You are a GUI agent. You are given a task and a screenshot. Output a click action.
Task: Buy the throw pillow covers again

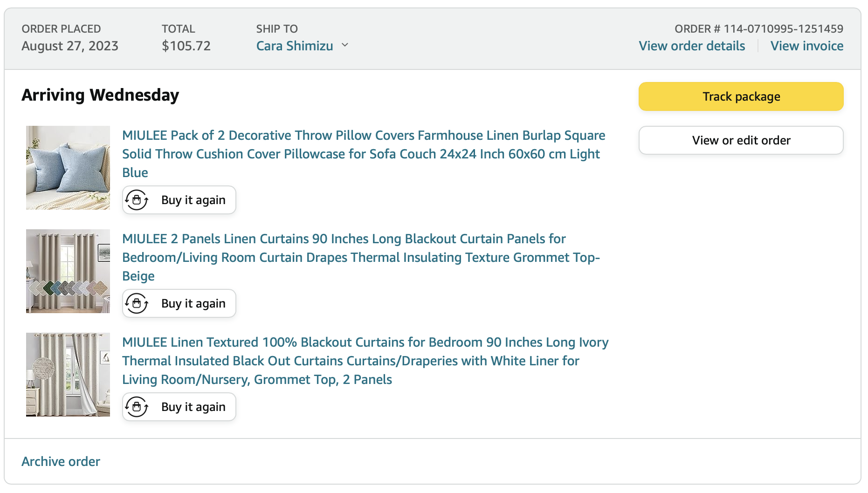(x=193, y=200)
